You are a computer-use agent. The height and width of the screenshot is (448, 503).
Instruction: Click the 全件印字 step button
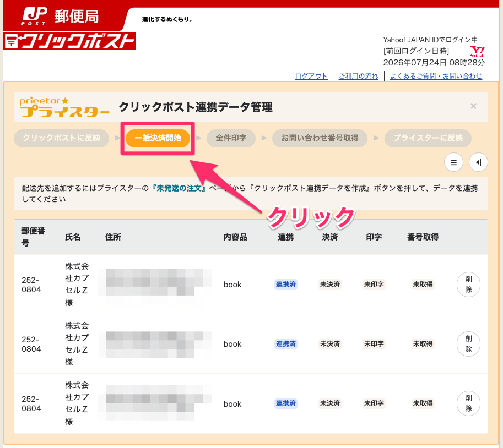click(x=231, y=138)
